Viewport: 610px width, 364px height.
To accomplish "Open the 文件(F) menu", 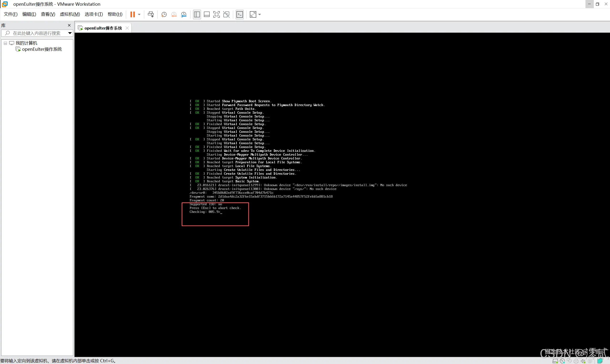I will [x=10, y=14].
